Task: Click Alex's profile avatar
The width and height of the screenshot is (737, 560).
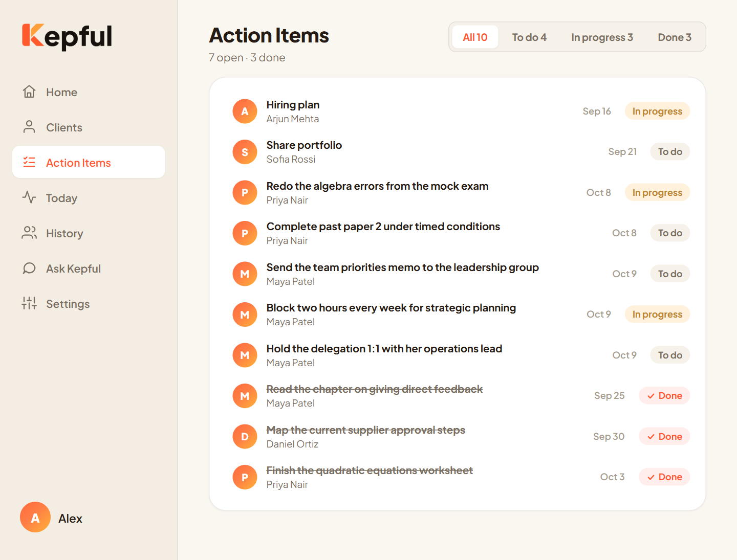Action: click(35, 518)
